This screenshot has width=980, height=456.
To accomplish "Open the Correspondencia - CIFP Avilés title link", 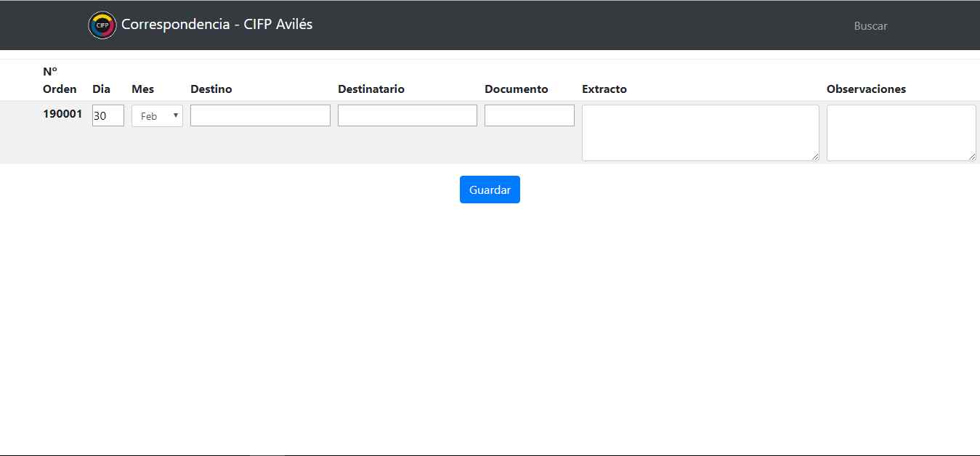I will coord(216,25).
